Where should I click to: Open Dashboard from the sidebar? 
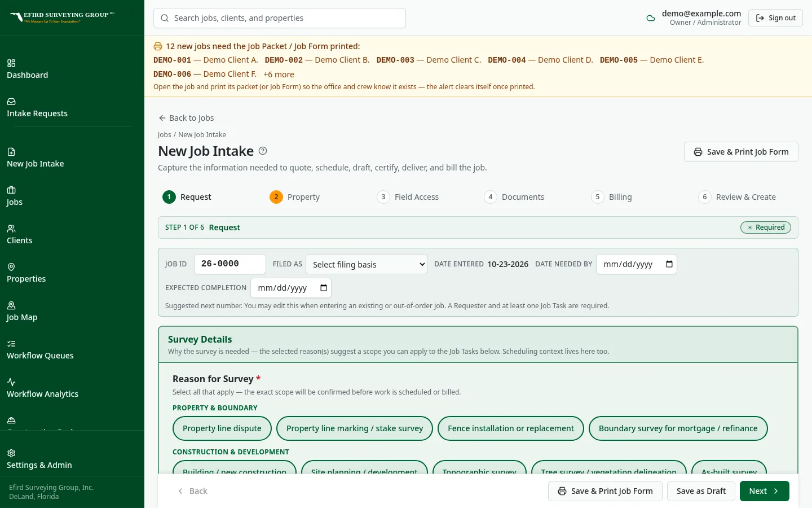27,69
